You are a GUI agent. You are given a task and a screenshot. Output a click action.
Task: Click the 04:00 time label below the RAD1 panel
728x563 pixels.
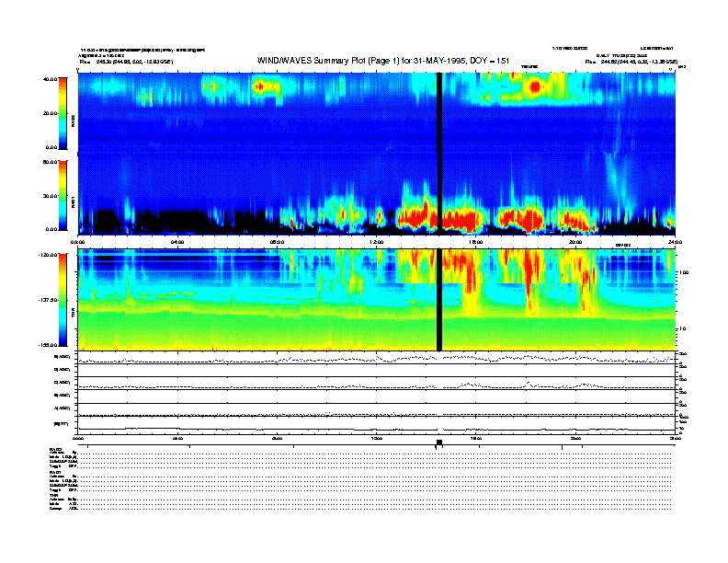(177, 242)
